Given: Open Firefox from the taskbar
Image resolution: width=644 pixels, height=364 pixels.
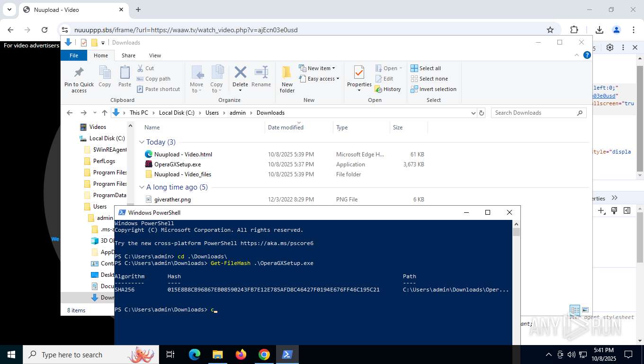Looking at the screenshot, I should point(241,355).
